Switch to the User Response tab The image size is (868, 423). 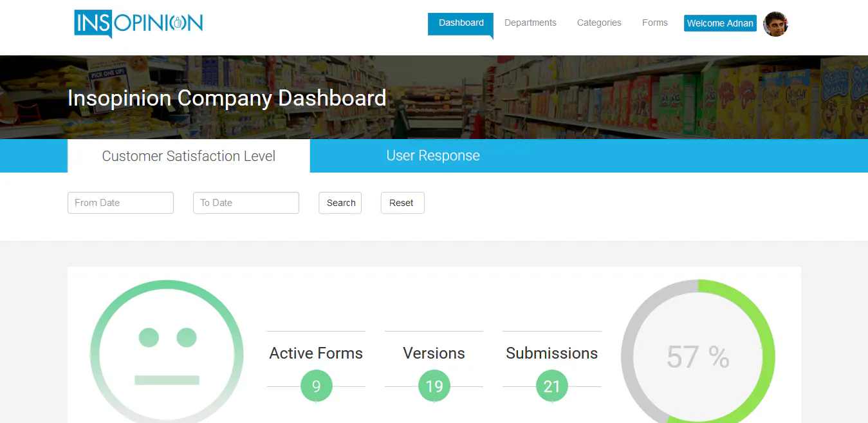[x=433, y=156]
